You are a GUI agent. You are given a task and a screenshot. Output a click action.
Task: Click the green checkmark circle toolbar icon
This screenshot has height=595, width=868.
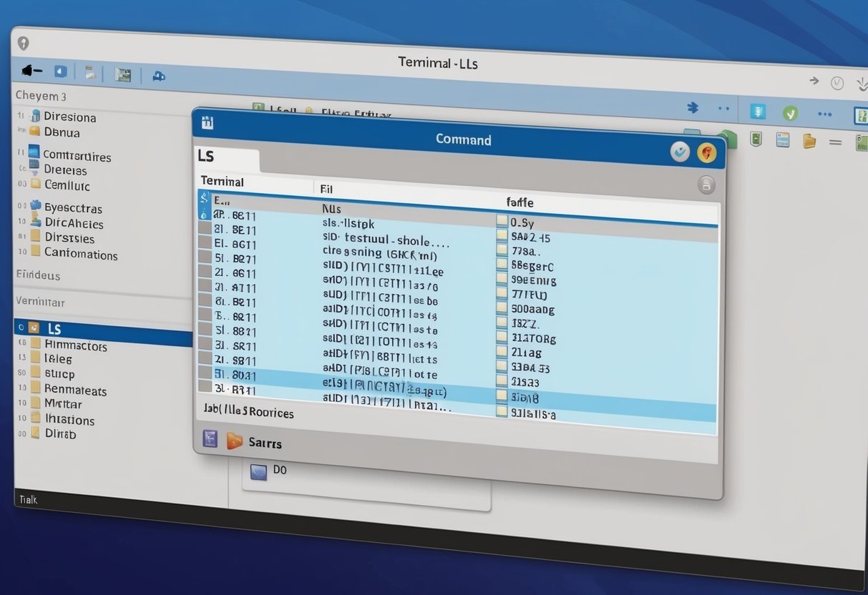[x=790, y=113]
